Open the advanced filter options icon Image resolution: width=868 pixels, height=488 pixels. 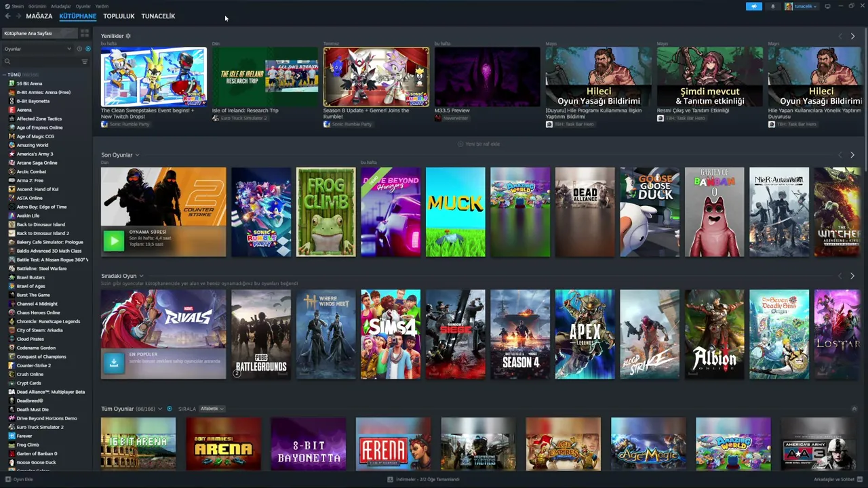(85, 62)
